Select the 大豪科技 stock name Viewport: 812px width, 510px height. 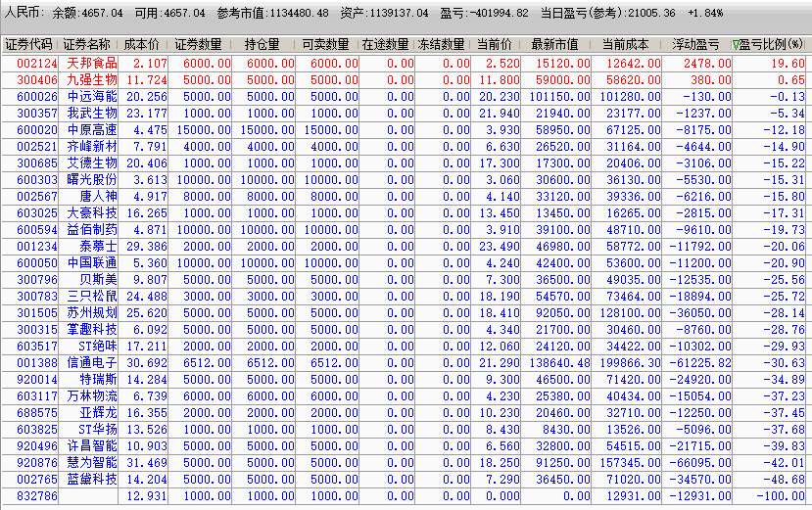click(92, 213)
